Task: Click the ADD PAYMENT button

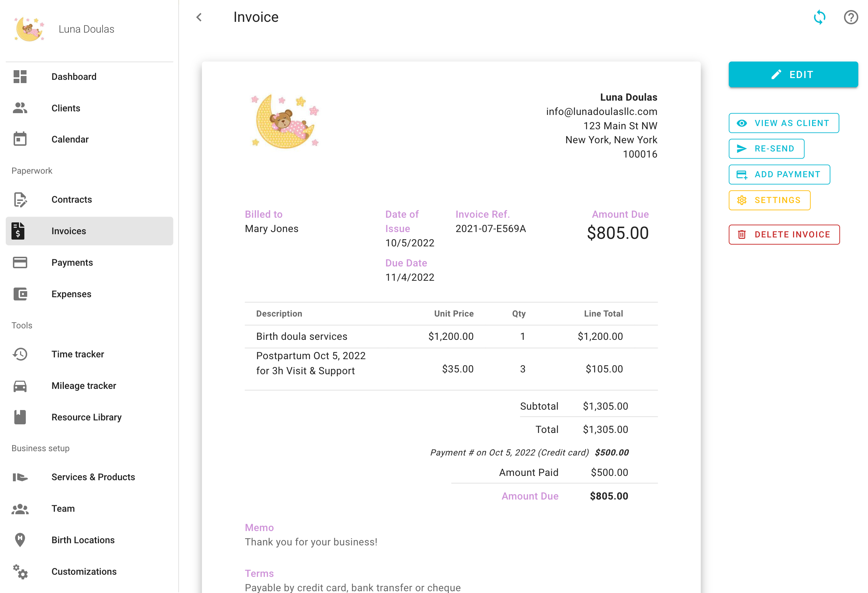Action: [x=779, y=174]
